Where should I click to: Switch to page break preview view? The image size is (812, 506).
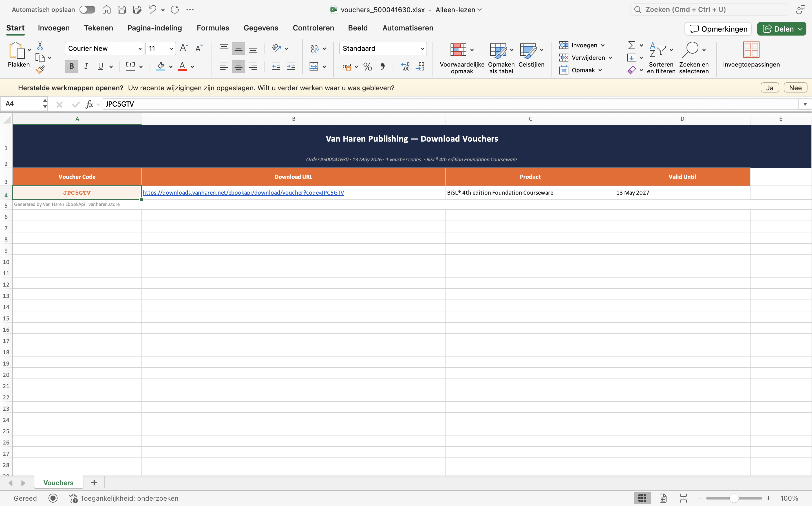click(x=683, y=498)
